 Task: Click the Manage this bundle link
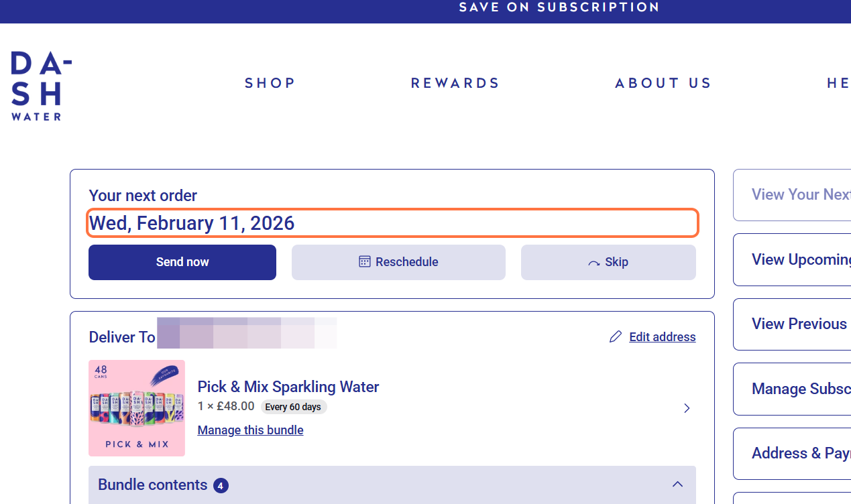pos(250,430)
